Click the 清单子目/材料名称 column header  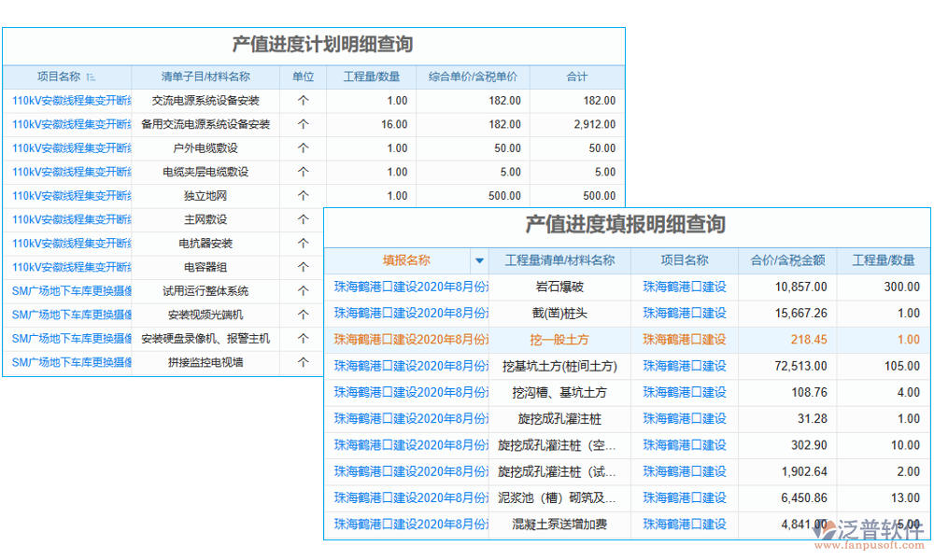coord(207,77)
